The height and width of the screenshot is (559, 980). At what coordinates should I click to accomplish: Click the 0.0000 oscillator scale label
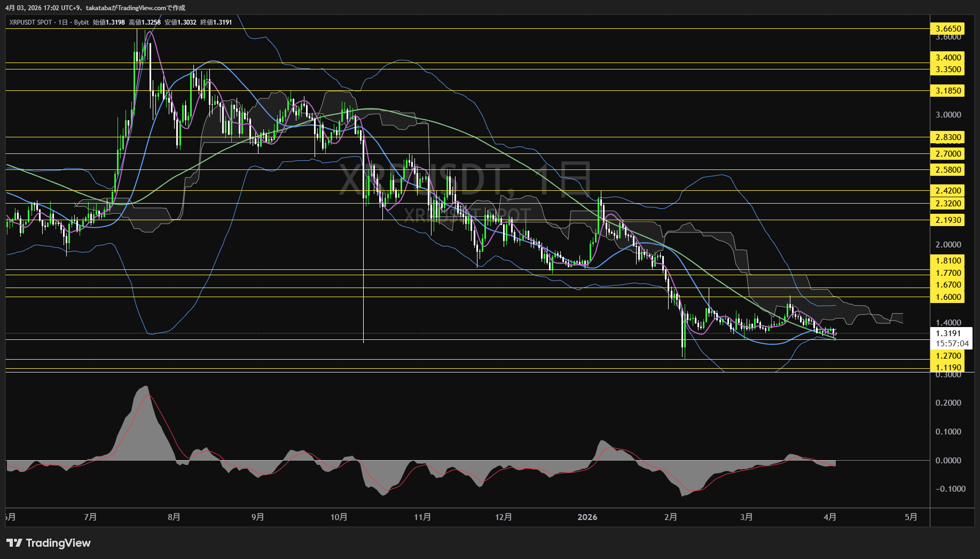(948, 461)
